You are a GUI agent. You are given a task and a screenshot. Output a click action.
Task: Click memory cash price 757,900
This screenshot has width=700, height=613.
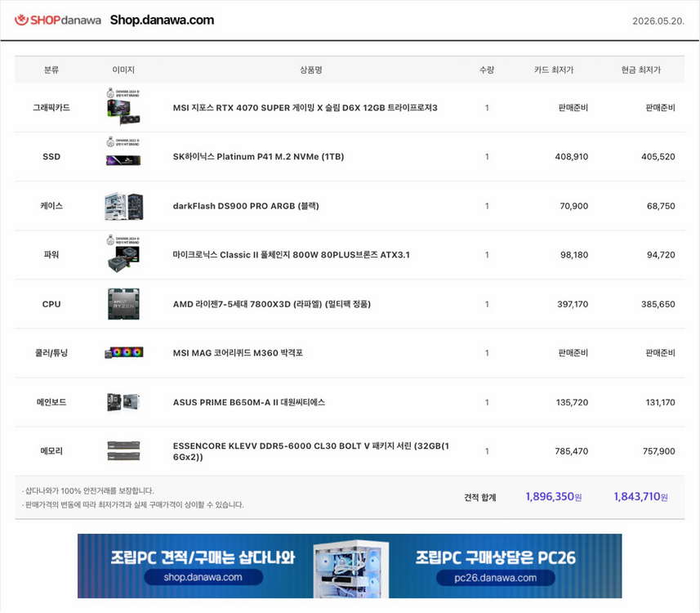coord(659,451)
